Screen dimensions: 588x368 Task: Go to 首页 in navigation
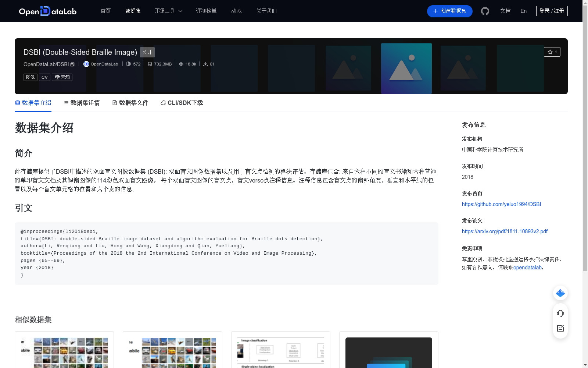(x=105, y=11)
